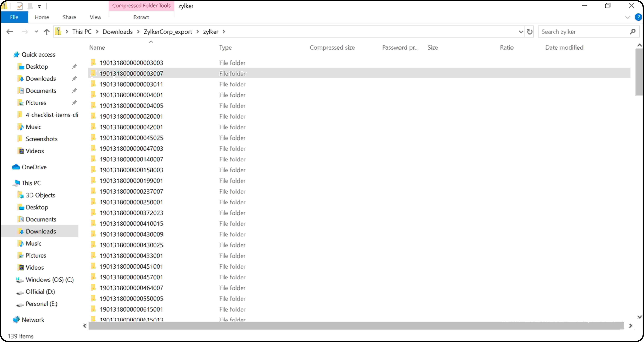644x342 pixels.
Task: Click folder icon of 1901318000000433001
Action: [94, 256]
